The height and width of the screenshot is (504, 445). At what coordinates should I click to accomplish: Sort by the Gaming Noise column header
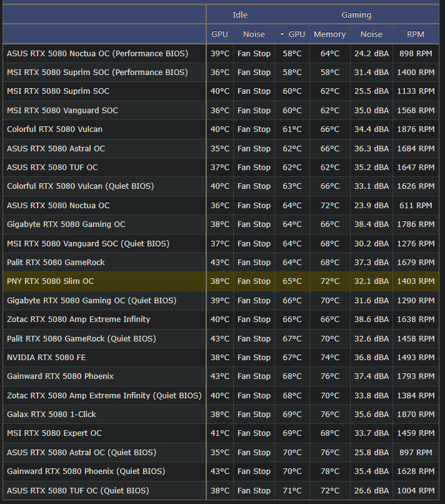(371, 34)
